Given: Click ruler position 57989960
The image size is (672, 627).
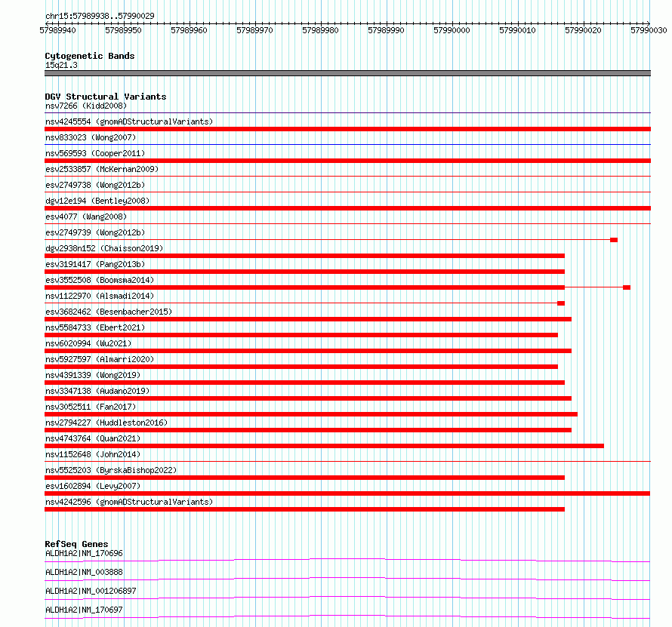Looking at the screenshot, I should (x=189, y=30).
